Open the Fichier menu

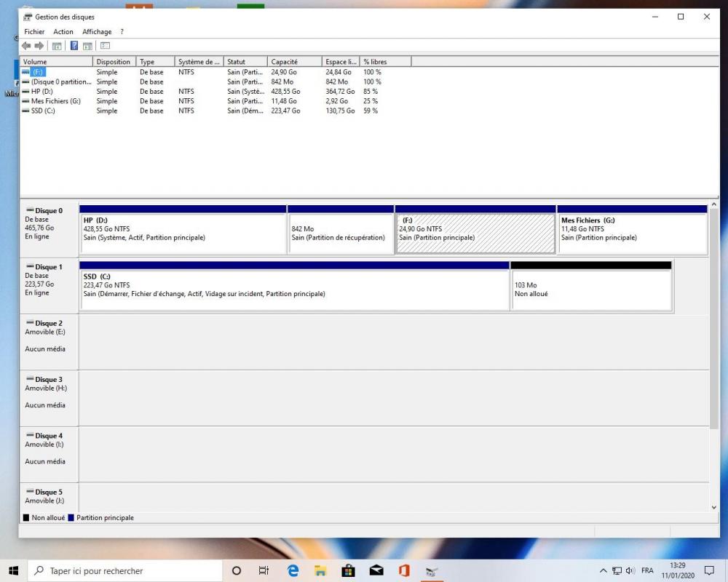tap(34, 32)
